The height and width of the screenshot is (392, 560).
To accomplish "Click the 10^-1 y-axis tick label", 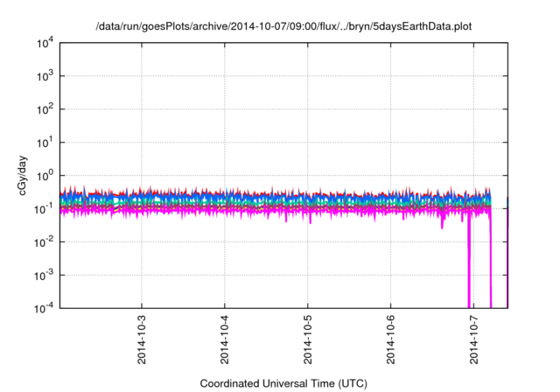I will pos(45,209).
